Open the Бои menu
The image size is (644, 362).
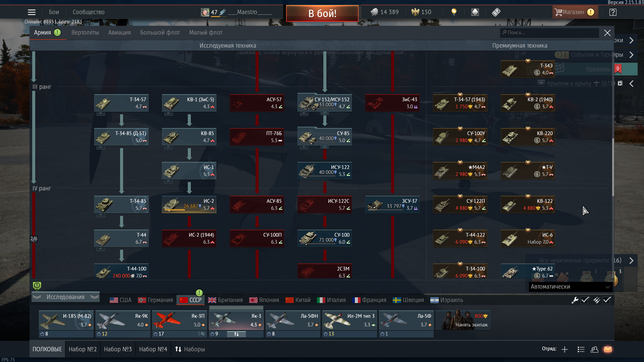pyautogui.click(x=54, y=12)
